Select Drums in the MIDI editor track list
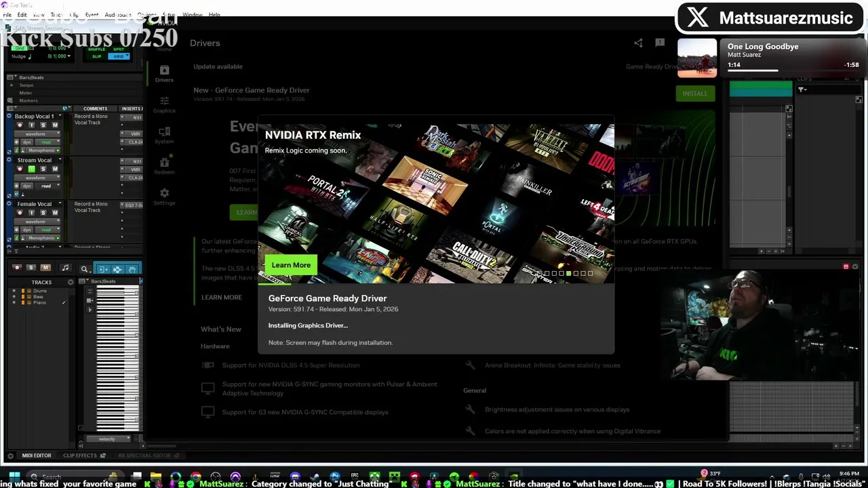 [40, 291]
